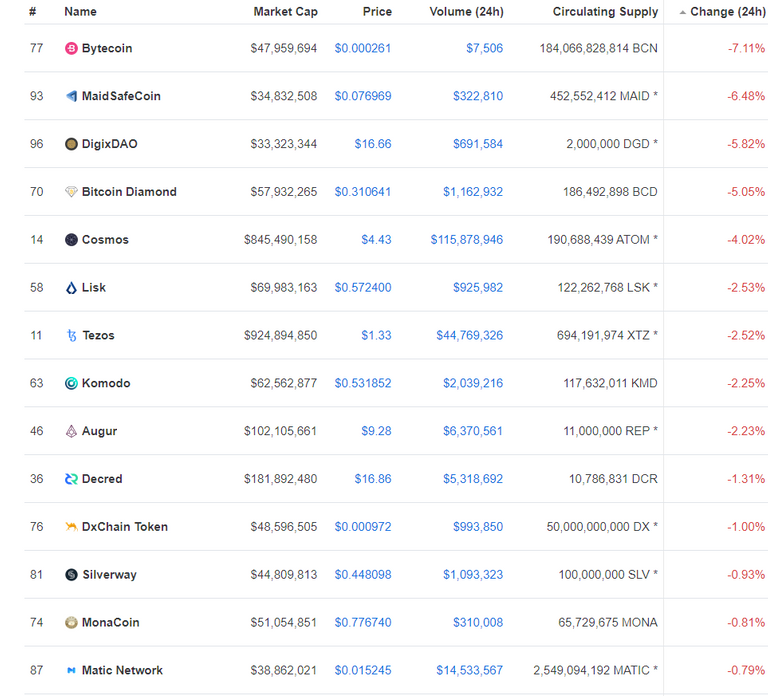Click the Lisk logo icon

71,288
